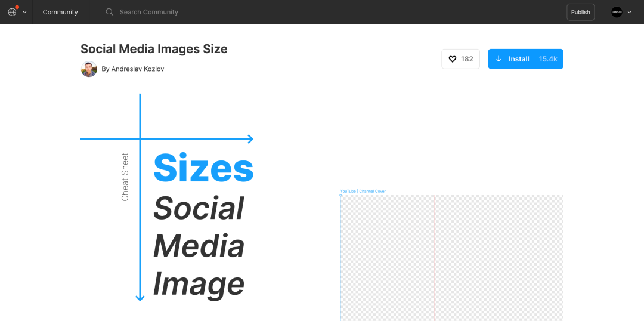Screen dimensions: 644x321
Task: Click the blue Sizes heading in preview
Action: (x=203, y=168)
